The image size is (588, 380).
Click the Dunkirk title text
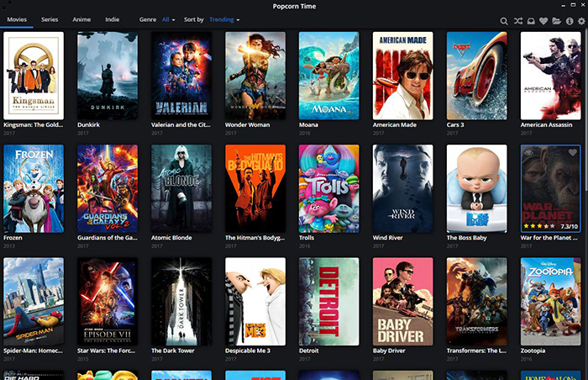[x=88, y=124]
